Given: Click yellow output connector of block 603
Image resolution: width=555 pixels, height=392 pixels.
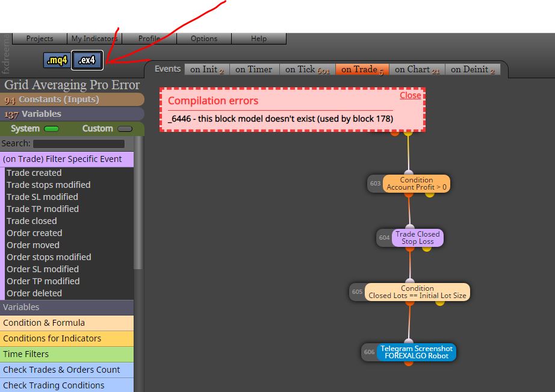Looking at the screenshot, I should 429,194.
